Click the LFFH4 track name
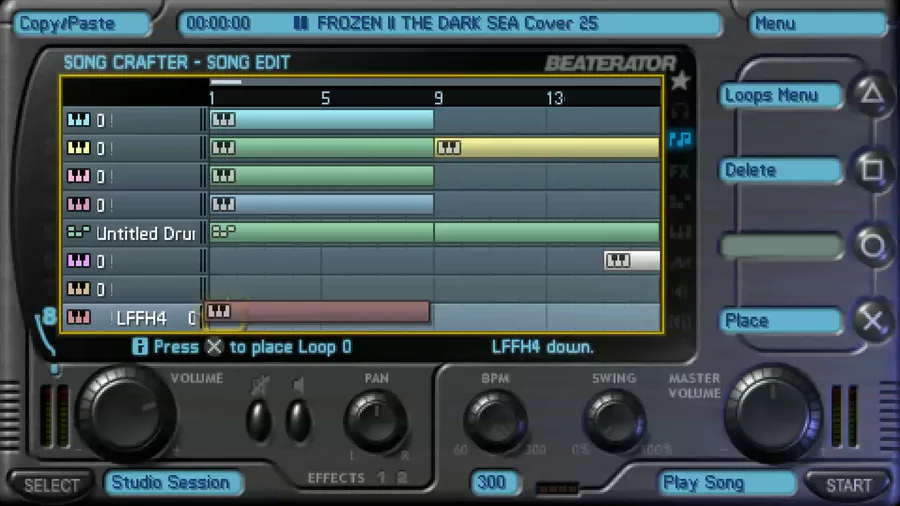This screenshot has height=506, width=900. 141,318
